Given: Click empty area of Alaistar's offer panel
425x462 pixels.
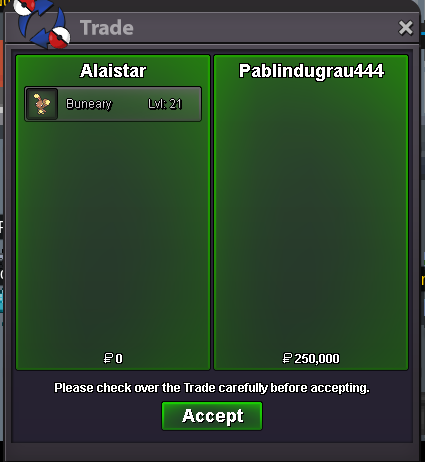Looking at the screenshot, I should coord(113,233).
